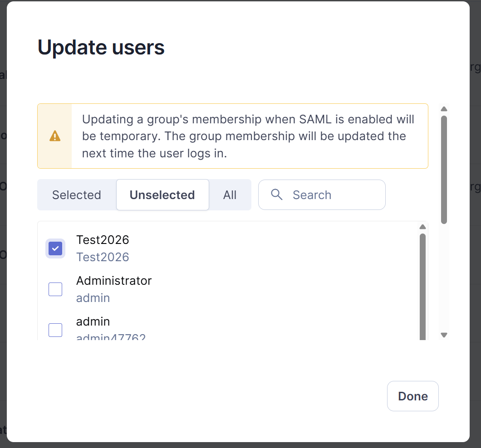Click the dialog scroll up arrow
Image resolution: width=481 pixels, height=448 pixels.
point(444,109)
